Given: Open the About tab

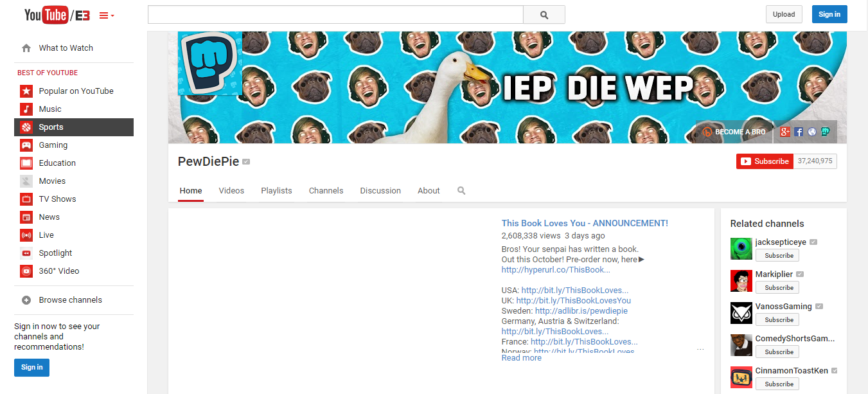Looking at the screenshot, I should click(x=429, y=191).
